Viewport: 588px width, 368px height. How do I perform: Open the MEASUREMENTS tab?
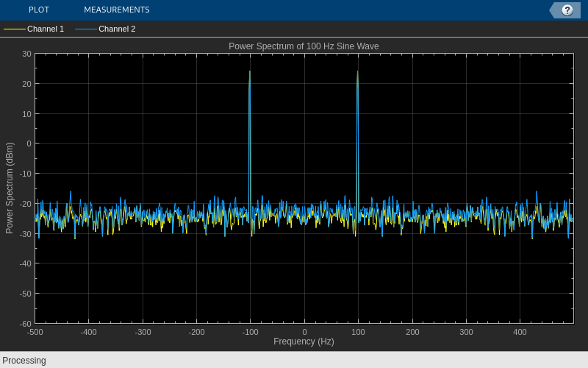point(117,10)
